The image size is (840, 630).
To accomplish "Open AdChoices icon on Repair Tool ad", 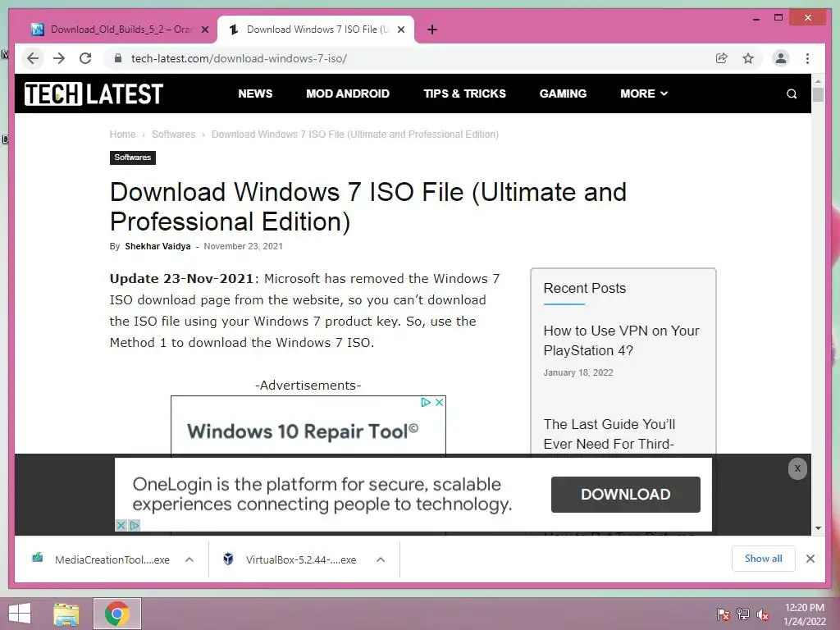I will [x=426, y=402].
